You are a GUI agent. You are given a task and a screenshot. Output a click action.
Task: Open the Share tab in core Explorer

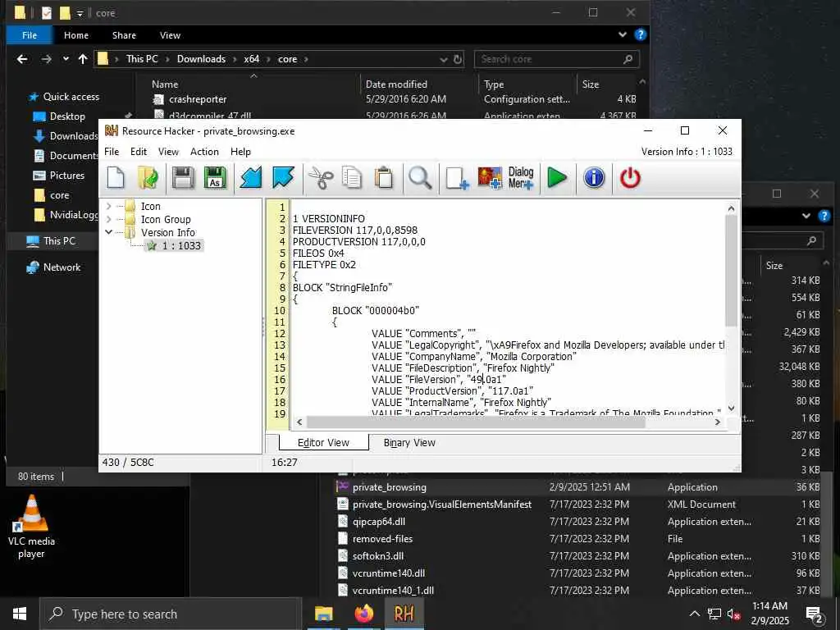(124, 35)
